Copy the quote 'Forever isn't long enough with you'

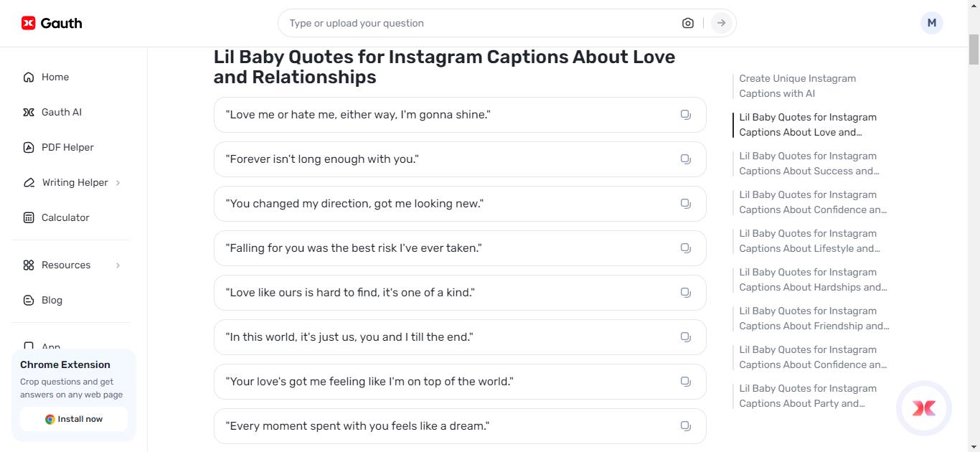[x=685, y=159]
